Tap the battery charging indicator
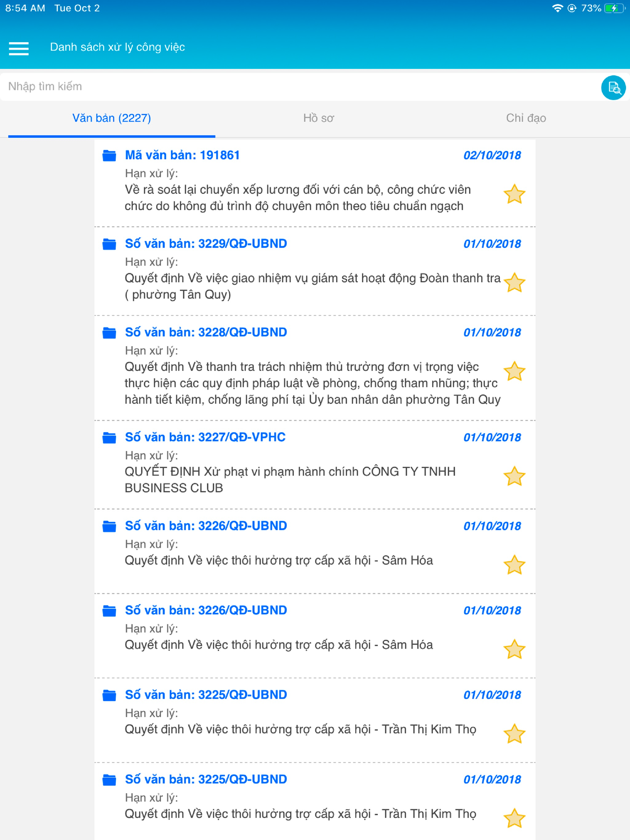The height and width of the screenshot is (840, 630). pos(615,8)
